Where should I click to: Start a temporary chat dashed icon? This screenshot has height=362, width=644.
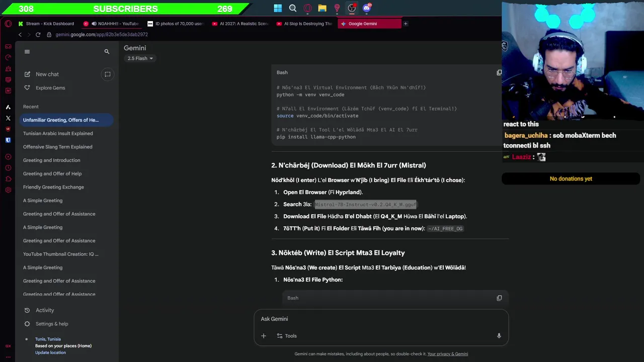click(x=107, y=74)
